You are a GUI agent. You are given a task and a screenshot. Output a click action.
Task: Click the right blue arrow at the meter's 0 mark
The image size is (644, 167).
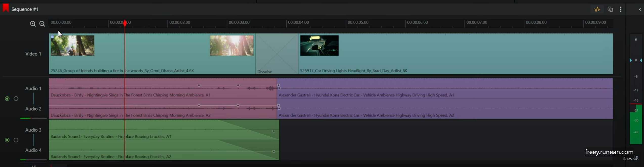tap(641, 60)
